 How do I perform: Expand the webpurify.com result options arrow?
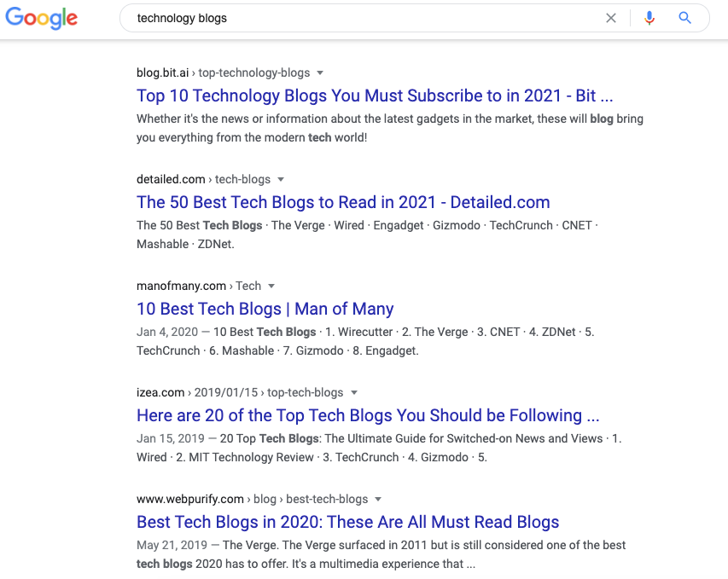click(x=378, y=500)
